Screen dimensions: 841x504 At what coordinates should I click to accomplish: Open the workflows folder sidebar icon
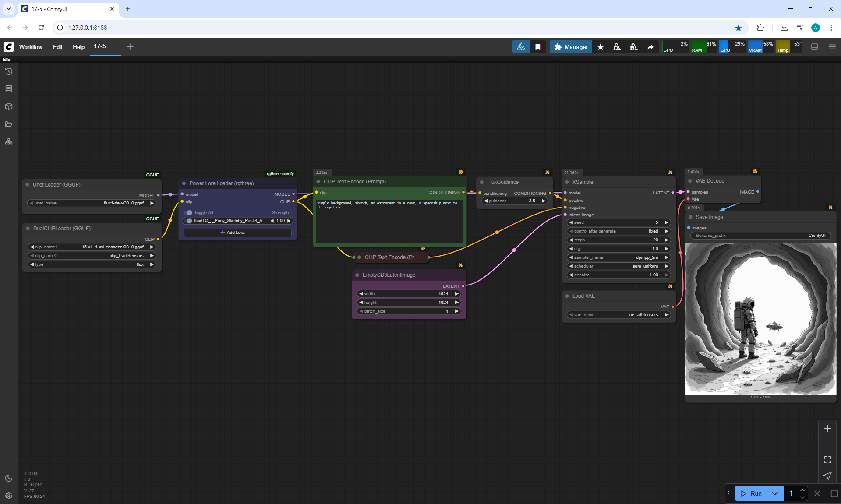click(x=9, y=124)
